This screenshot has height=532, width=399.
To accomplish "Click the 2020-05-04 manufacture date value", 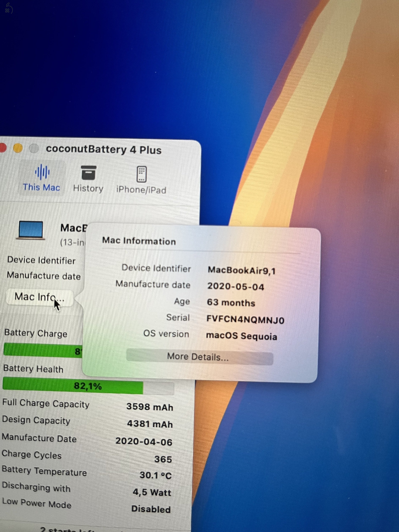I will pos(236,287).
